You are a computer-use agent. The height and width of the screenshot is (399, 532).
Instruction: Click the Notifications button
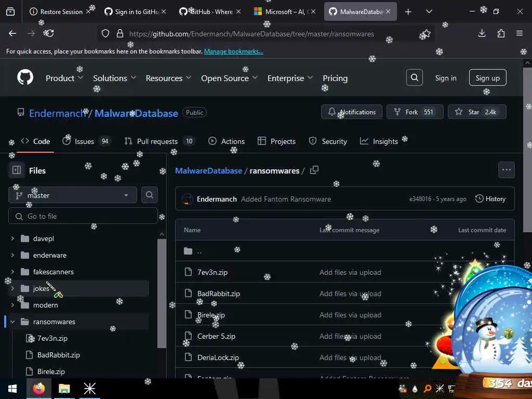352,112
